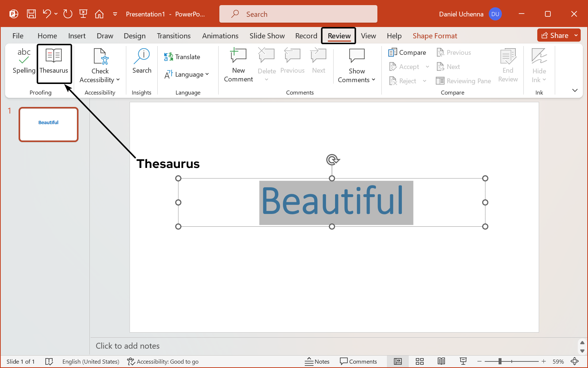Select Check Accessibility
Image resolution: width=588 pixels, height=368 pixels.
[x=100, y=66]
